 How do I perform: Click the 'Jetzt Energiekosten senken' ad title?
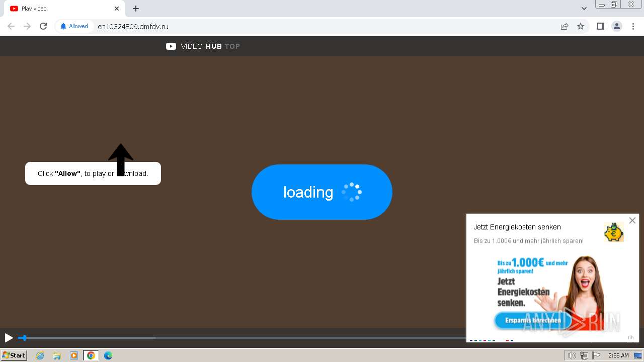click(x=517, y=227)
